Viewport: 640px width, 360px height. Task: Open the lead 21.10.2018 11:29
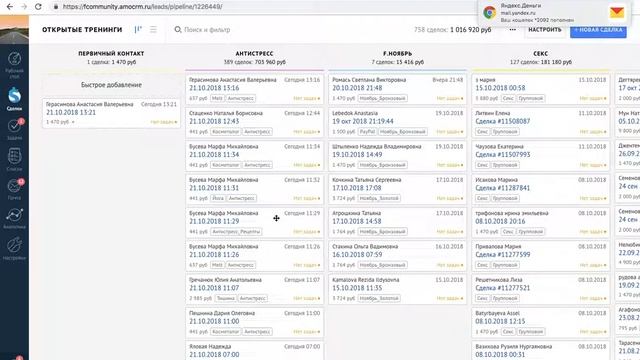214,221
